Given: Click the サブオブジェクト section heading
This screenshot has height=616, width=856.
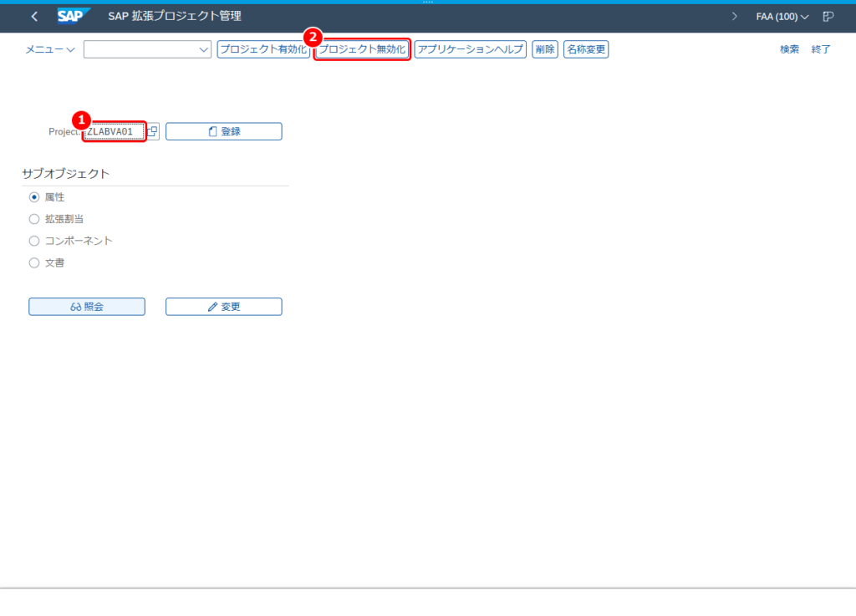Looking at the screenshot, I should tap(65, 174).
